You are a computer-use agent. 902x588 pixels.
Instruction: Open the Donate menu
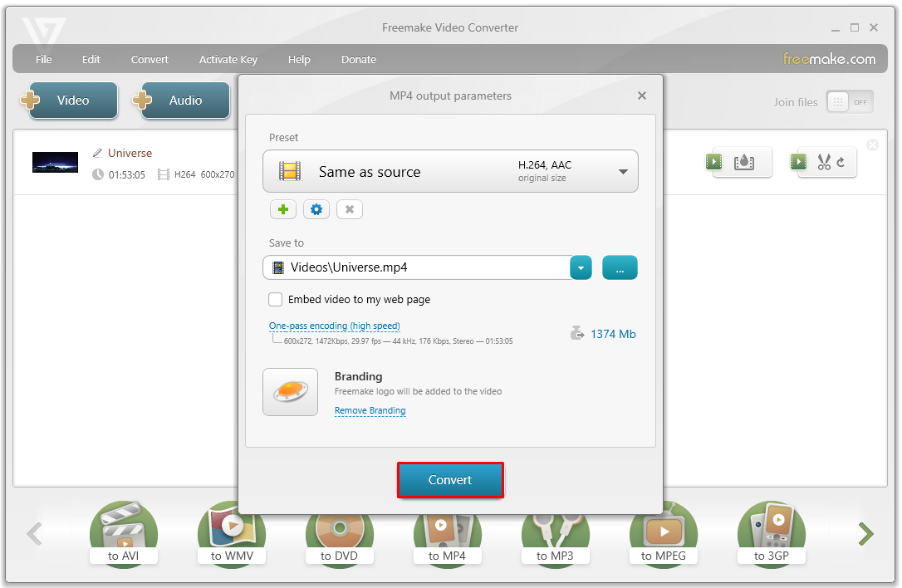click(359, 59)
